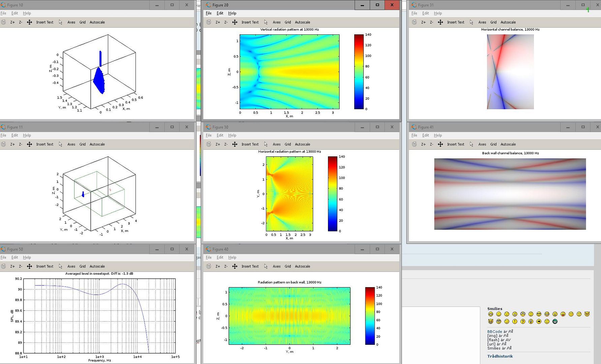
Task: Open the Trådhistorik link
Action: (500, 356)
